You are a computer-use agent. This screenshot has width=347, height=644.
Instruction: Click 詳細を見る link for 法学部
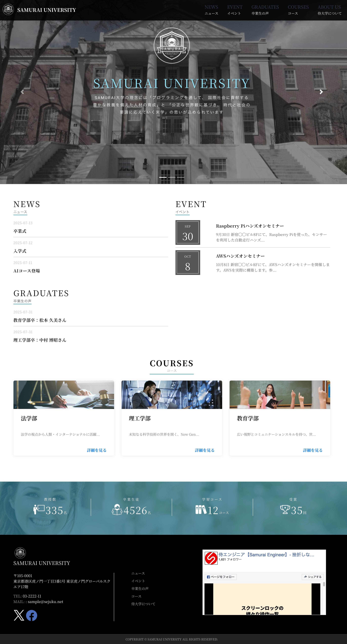[x=97, y=450]
